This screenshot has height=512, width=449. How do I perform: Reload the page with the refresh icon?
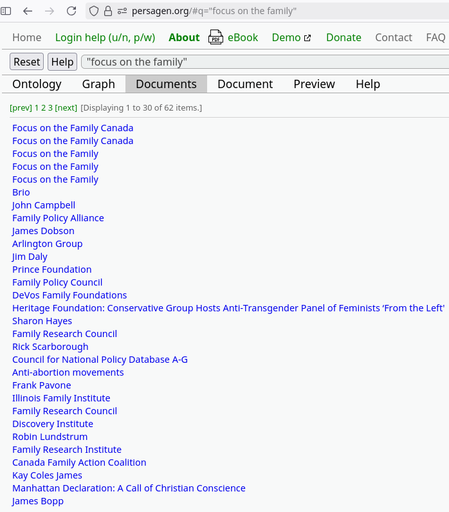tap(71, 11)
